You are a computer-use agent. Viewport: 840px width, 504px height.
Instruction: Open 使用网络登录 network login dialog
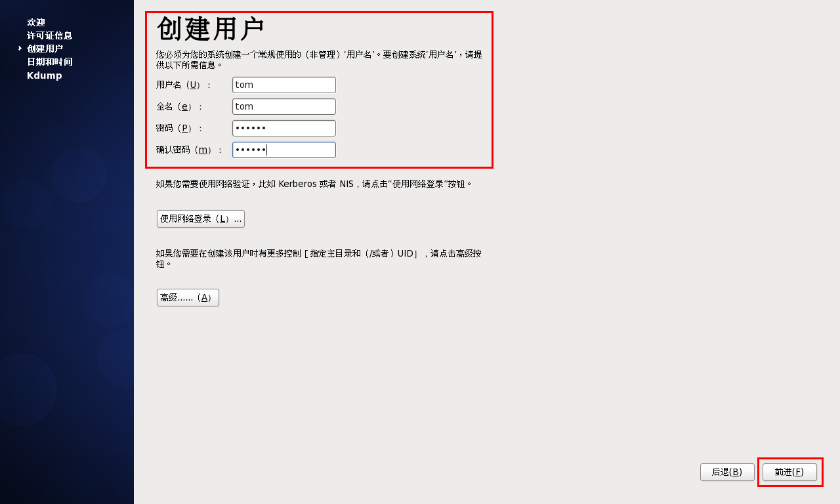pyautogui.click(x=201, y=219)
